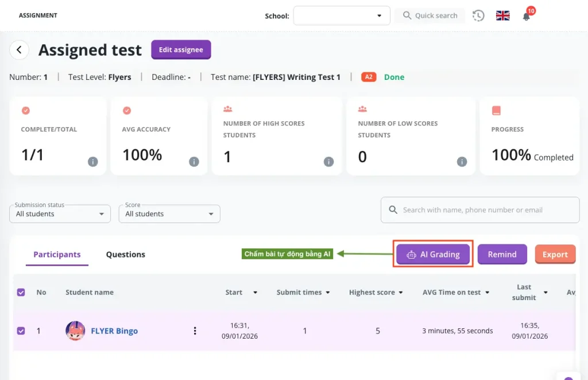Click the UK flag language icon

(502, 16)
